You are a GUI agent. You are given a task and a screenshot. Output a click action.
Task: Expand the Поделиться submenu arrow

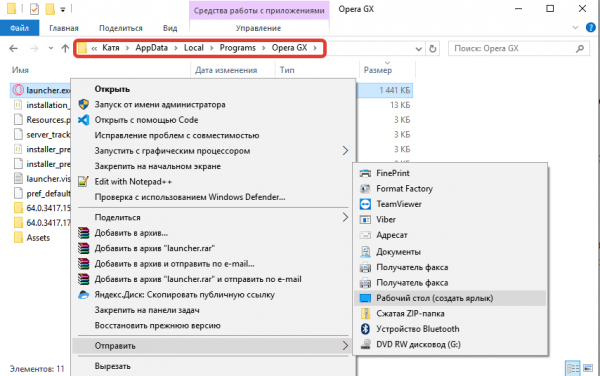tap(345, 217)
